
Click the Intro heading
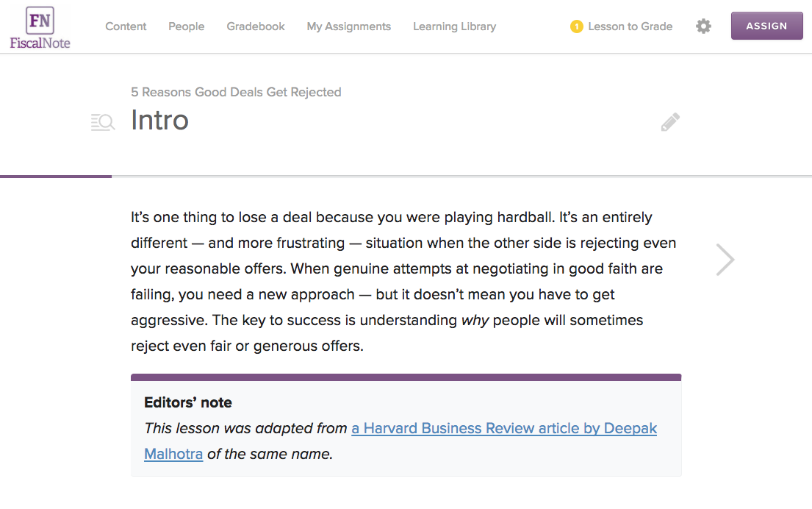point(160,120)
